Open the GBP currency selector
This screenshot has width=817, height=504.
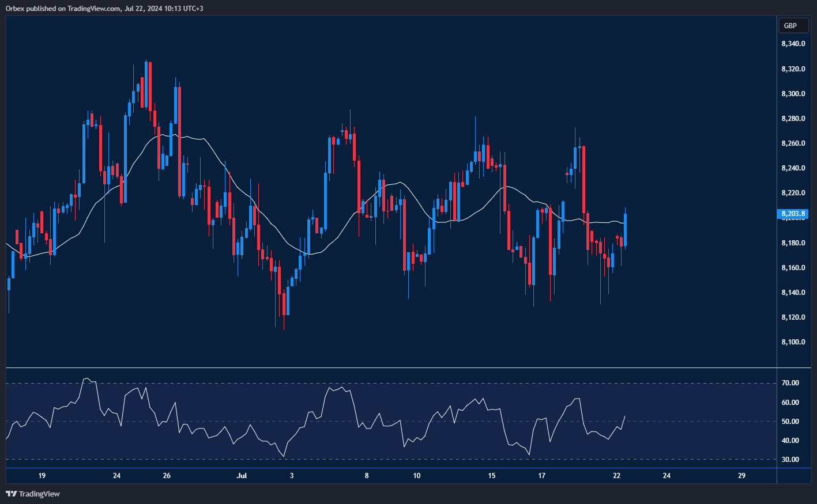pos(790,25)
